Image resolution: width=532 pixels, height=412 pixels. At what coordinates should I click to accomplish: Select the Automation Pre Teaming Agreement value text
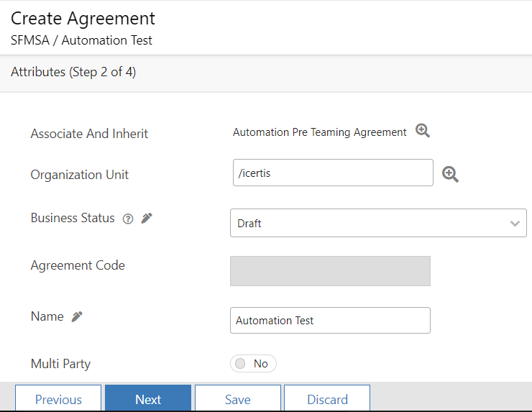point(319,132)
